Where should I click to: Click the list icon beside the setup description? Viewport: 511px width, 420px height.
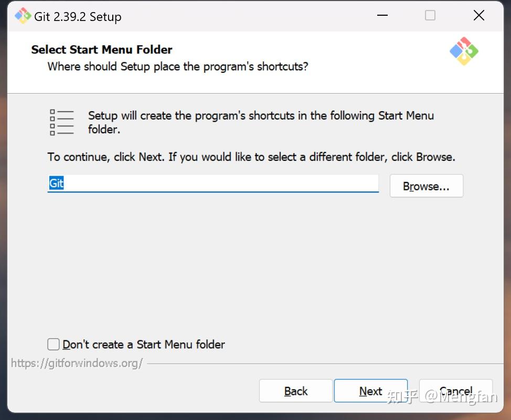[x=61, y=122]
